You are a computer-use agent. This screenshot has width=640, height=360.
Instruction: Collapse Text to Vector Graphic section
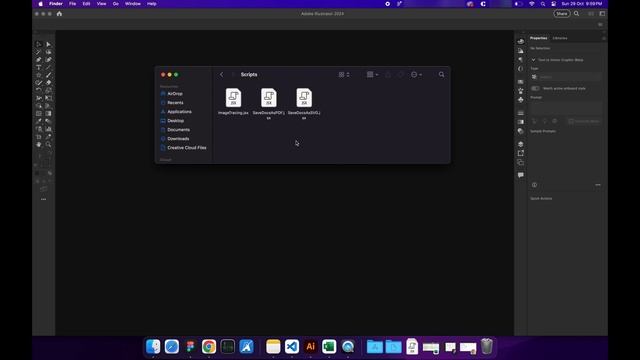point(533,60)
